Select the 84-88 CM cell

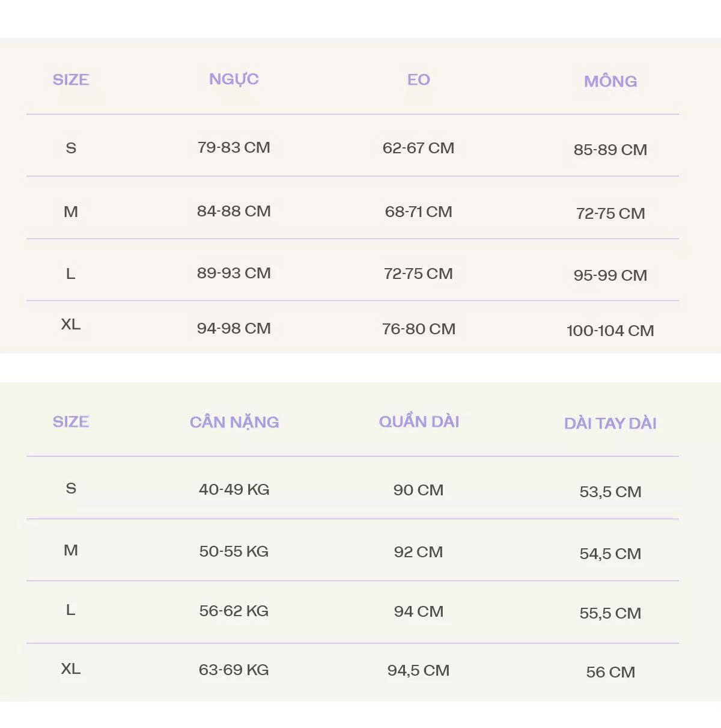(234, 212)
